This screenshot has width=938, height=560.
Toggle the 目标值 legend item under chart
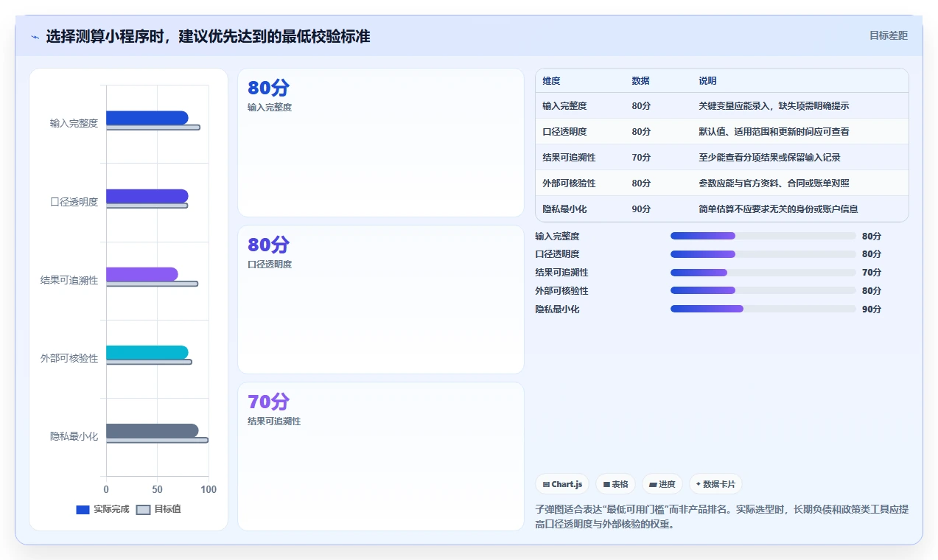[159, 509]
